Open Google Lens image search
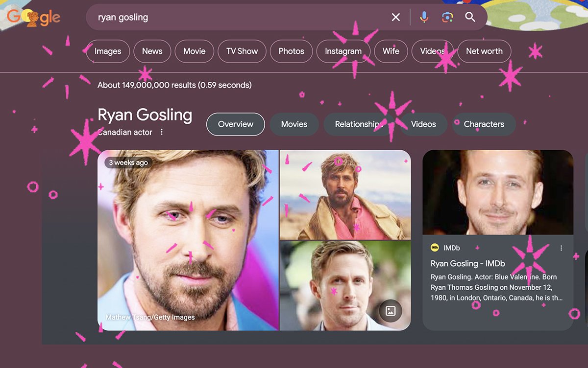 coord(447,18)
